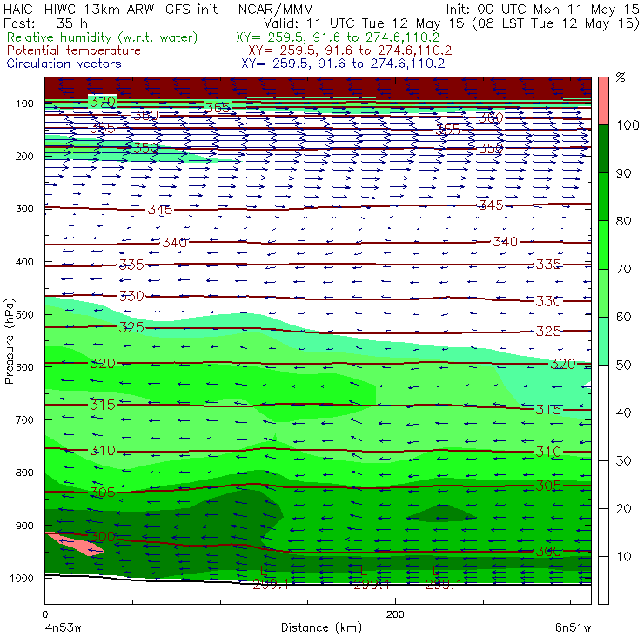Click the '100' color bar label

tap(627, 124)
